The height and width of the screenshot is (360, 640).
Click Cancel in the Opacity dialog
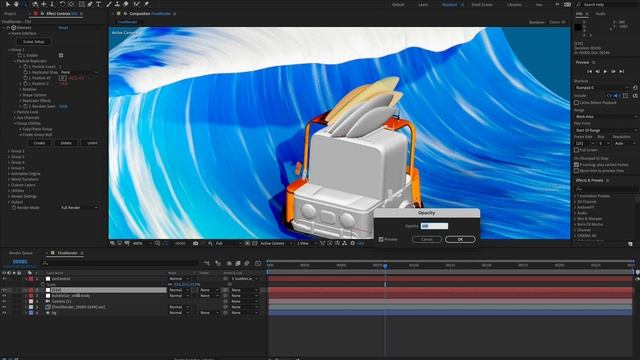point(427,239)
